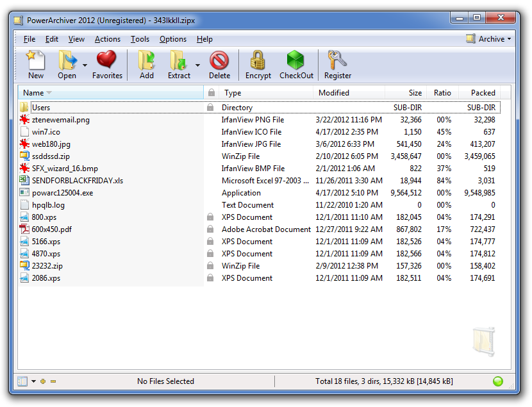Viewport: 532px width, 407px height.
Task: Click the Extract toolbar icon
Action: pos(178,60)
